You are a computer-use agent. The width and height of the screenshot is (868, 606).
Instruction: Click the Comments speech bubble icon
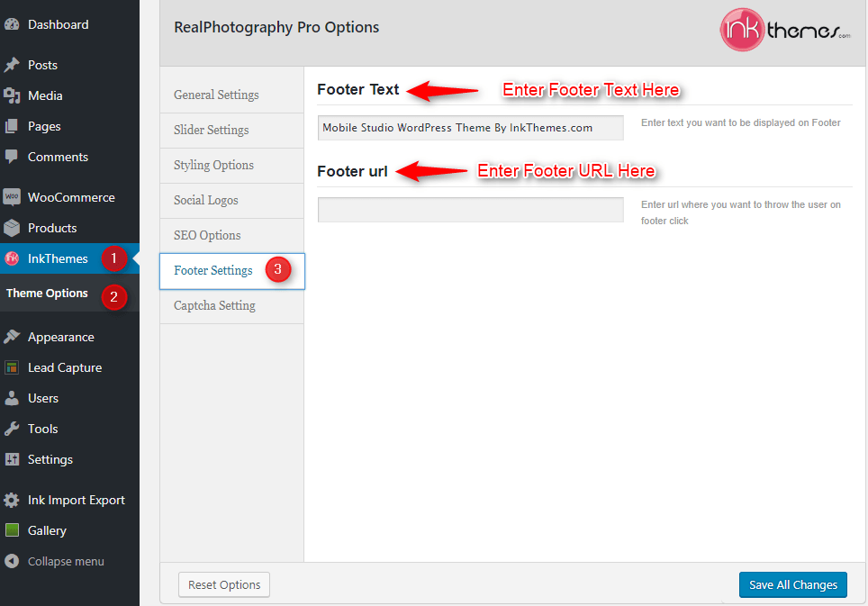pyautogui.click(x=12, y=157)
